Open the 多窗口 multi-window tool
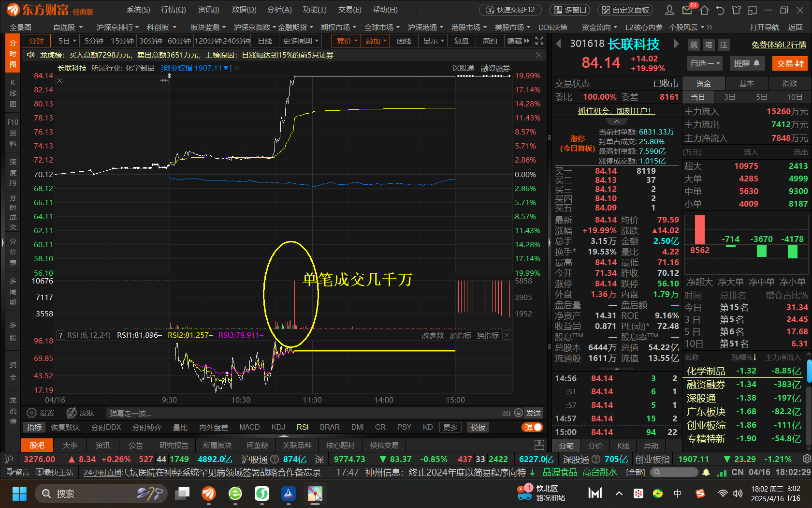Screen dimensions: 812x508 [569, 9]
